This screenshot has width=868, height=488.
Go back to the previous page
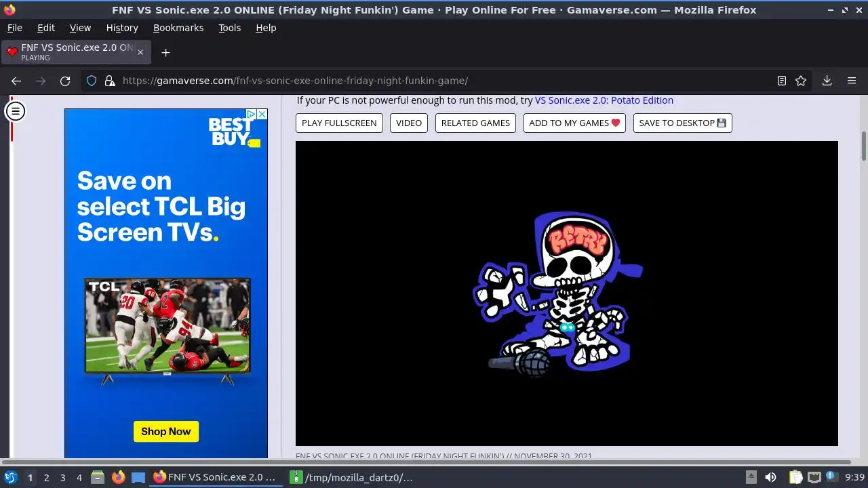16,81
